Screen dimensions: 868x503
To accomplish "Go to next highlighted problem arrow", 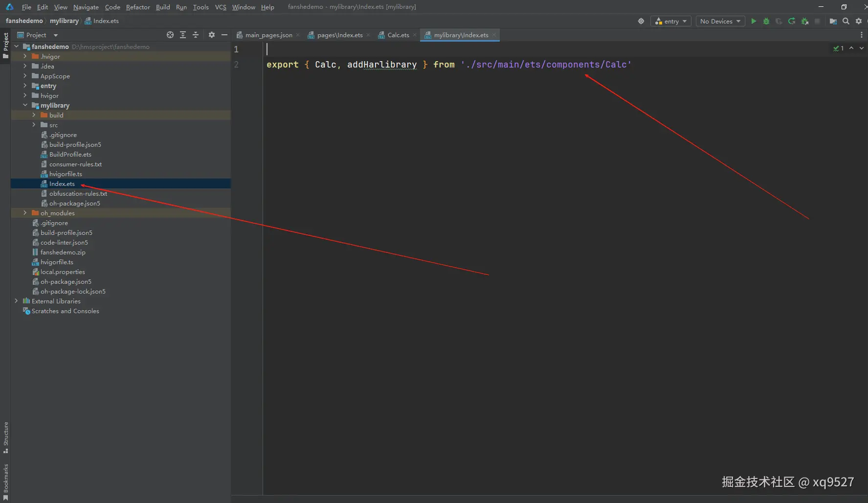I will tap(862, 48).
